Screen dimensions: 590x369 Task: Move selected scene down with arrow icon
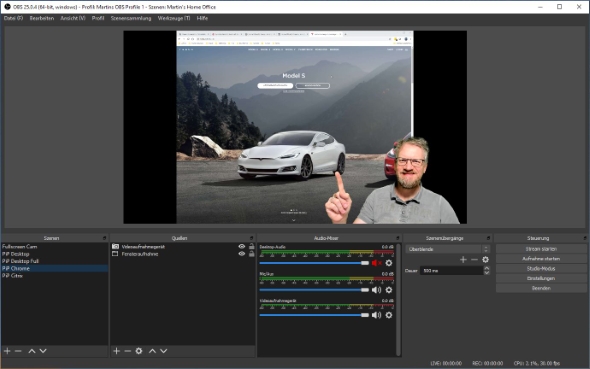coord(43,351)
